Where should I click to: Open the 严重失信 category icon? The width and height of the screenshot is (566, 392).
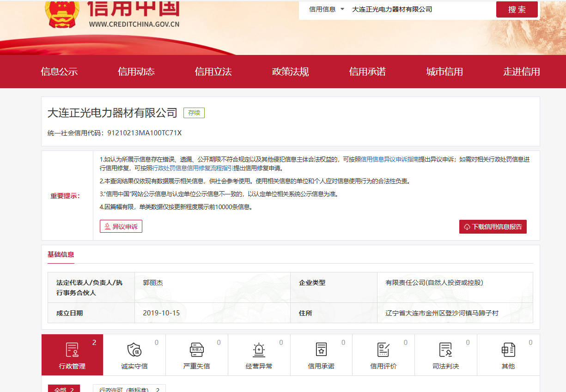tap(197, 350)
